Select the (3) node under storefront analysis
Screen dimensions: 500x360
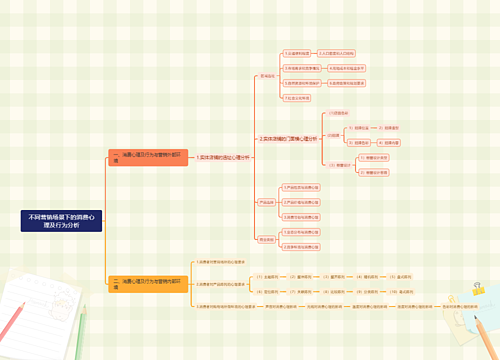340,165
